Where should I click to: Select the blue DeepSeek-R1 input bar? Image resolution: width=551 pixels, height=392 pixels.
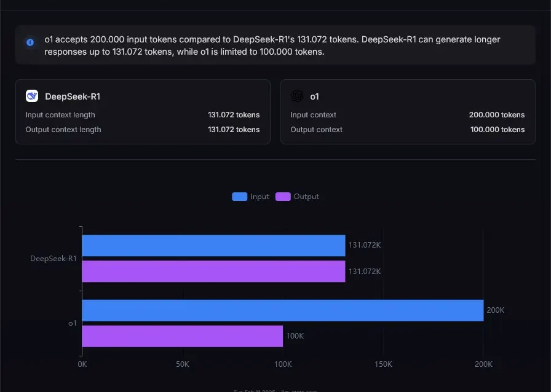tap(213, 246)
